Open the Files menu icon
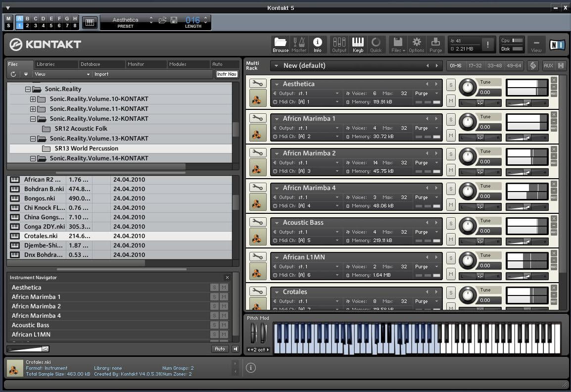The width and height of the screenshot is (571, 392). pyautogui.click(x=398, y=45)
